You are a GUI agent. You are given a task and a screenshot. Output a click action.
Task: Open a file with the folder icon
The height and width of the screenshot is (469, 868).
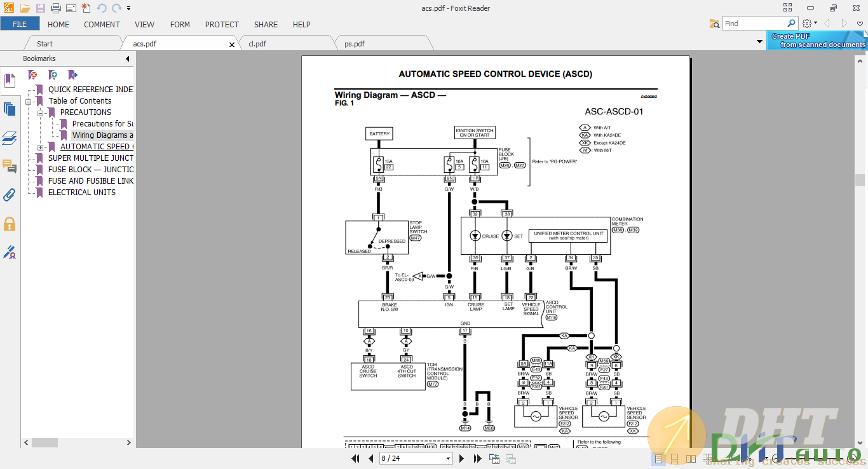[25, 8]
